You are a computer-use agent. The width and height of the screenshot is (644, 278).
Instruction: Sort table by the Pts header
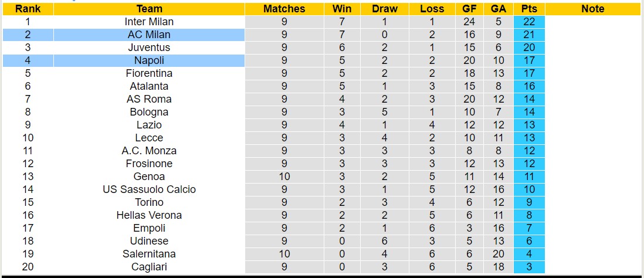pyautogui.click(x=529, y=9)
